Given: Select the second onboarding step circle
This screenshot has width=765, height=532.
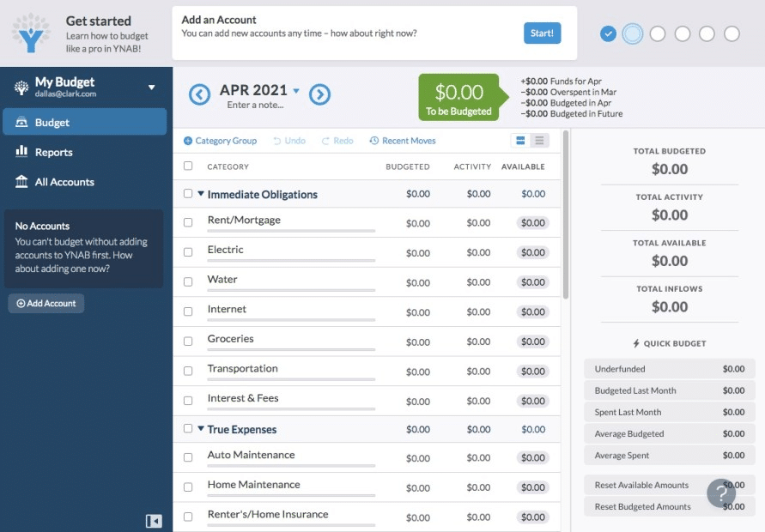Looking at the screenshot, I should [632, 33].
